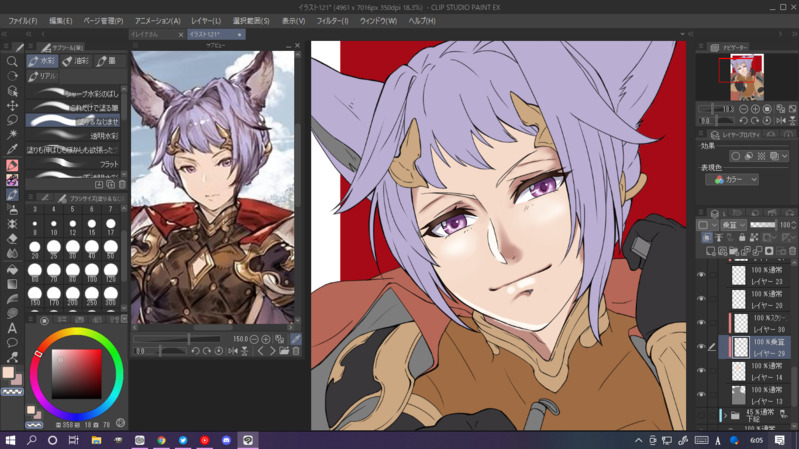The image size is (799, 449).
Task: Select the Blend tool droplets icon
Action: coord(12,253)
